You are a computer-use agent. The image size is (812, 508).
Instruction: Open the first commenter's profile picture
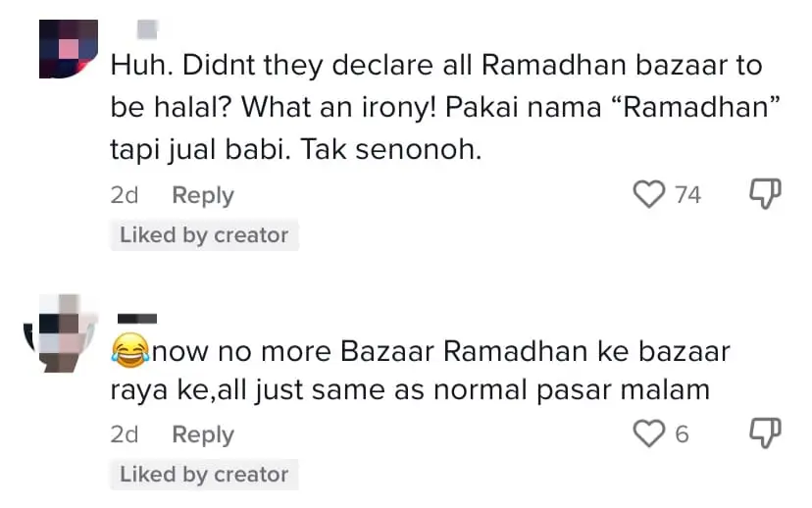70,49
